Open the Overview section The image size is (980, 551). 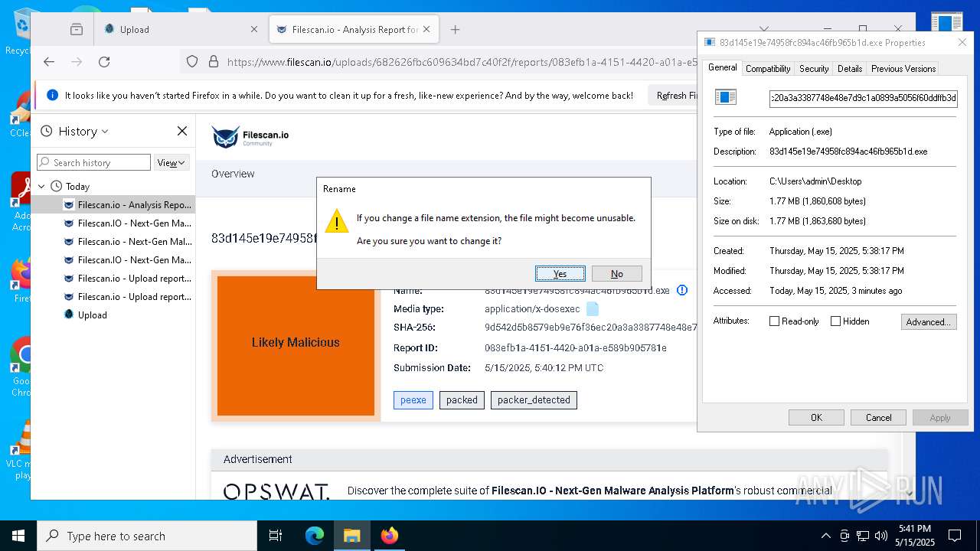coord(233,174)
